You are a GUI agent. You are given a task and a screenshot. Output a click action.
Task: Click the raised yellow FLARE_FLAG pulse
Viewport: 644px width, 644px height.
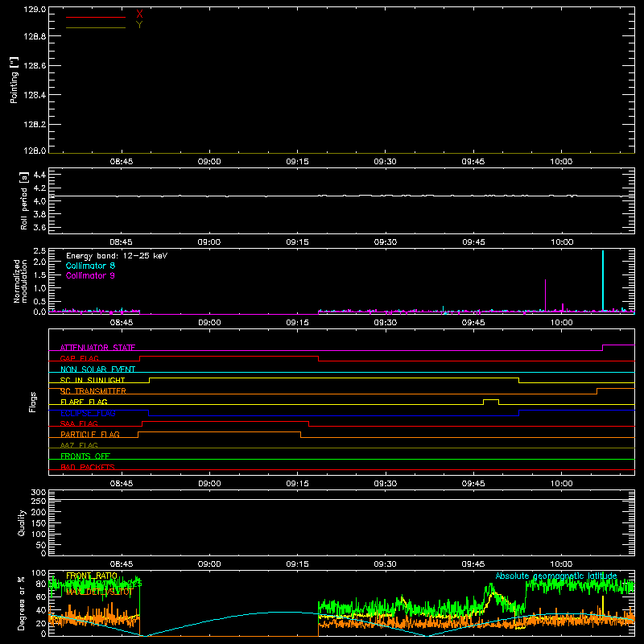[491, 400]
